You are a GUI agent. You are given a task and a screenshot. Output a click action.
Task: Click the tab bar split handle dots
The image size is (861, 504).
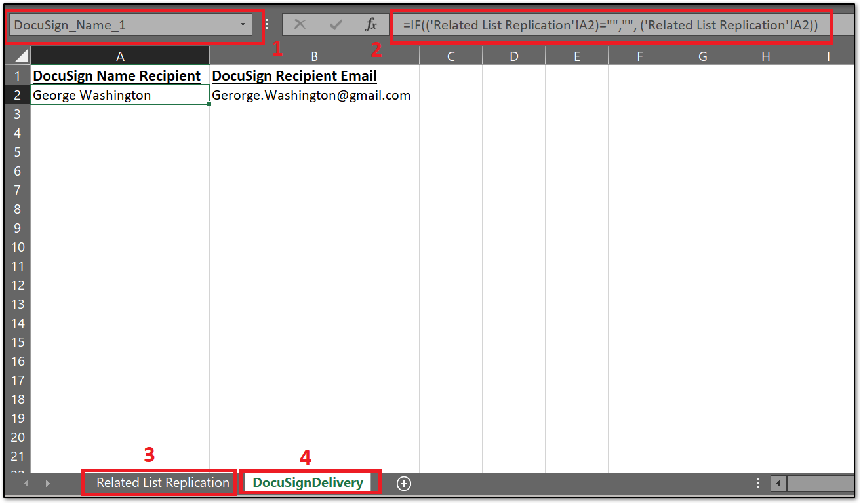759,484
